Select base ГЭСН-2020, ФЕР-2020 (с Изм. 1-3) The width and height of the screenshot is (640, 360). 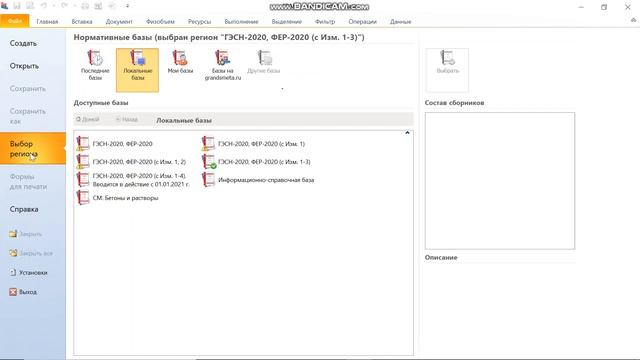click(256, 162)
